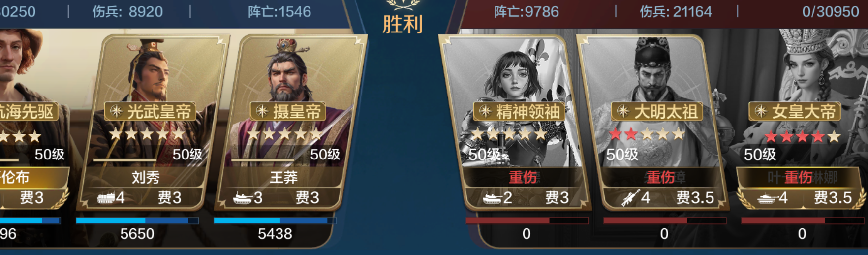Open 刘秀 hero portrait card
868x255 pixels.
152,123
